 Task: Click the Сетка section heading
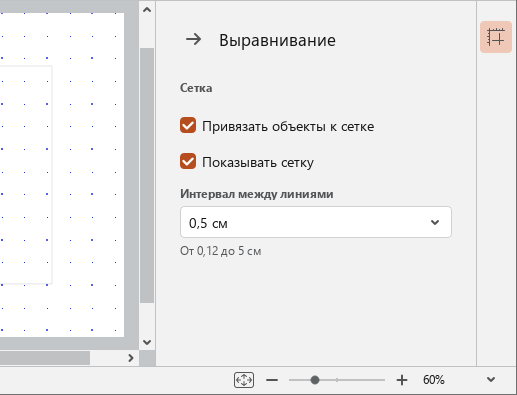pyautogui.click(x=196, y=88)
